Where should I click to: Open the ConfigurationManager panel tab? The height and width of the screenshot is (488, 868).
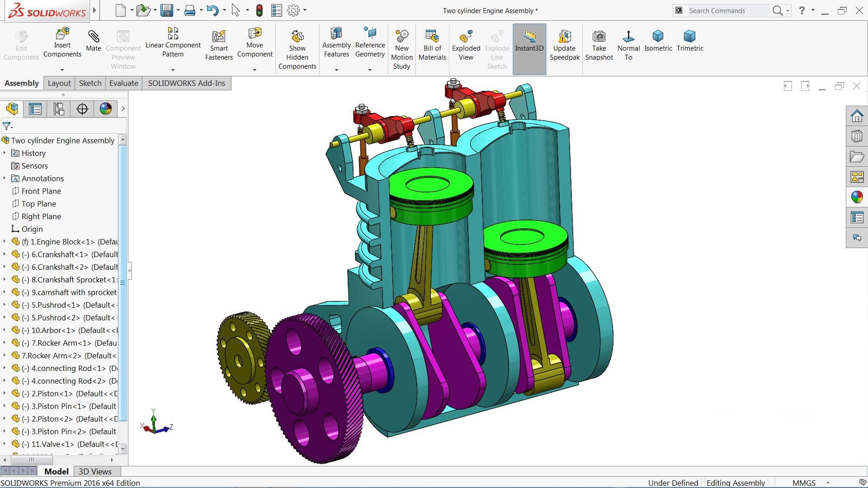[59, 109]
